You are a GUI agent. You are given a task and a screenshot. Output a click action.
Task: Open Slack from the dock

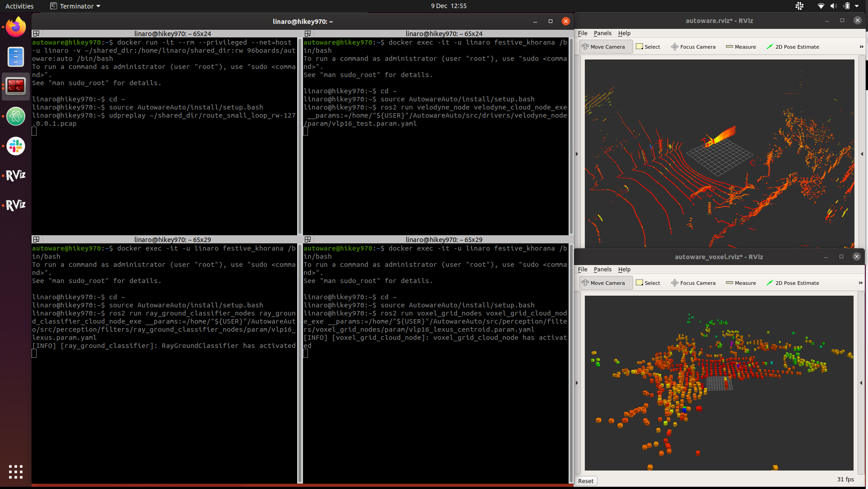point(16,146)
